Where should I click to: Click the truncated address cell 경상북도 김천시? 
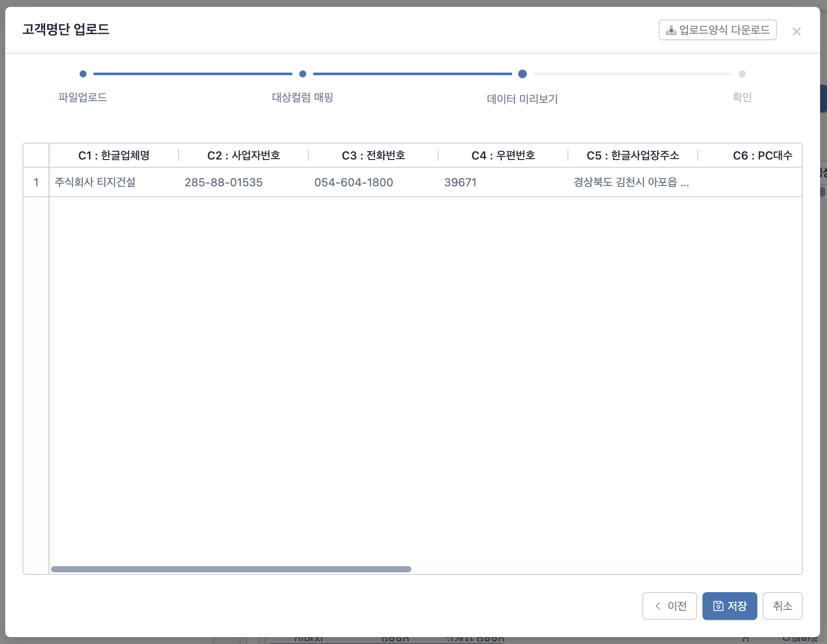coord(631,182)
